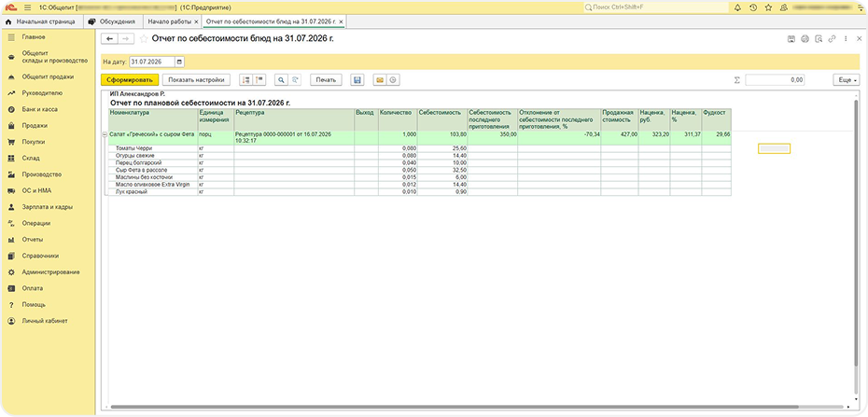This screenshot has height=417, width=868.
Task: Switch to Начальная страница tab
Action: click(40, 21)
